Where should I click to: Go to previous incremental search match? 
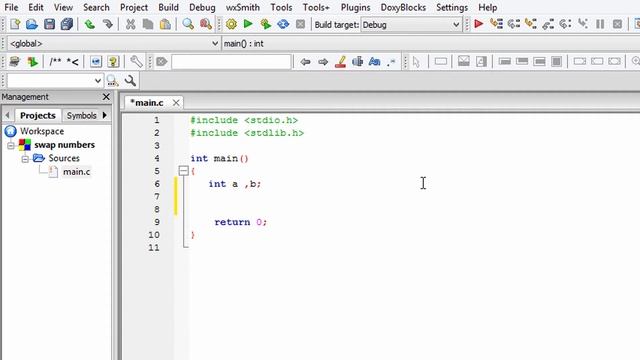[305, 62]
